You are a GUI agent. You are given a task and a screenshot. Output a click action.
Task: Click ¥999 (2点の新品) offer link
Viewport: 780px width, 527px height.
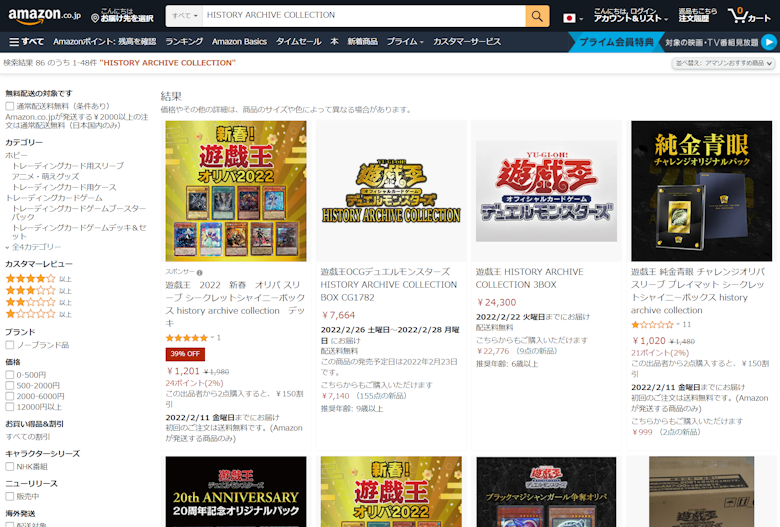(666, 432)
